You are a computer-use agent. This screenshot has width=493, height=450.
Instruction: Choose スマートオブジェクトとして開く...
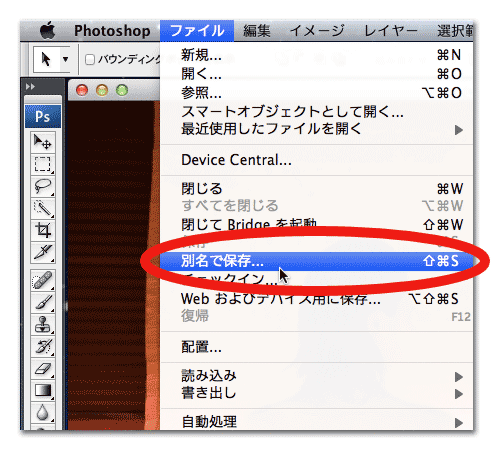(x=316, y=111)
